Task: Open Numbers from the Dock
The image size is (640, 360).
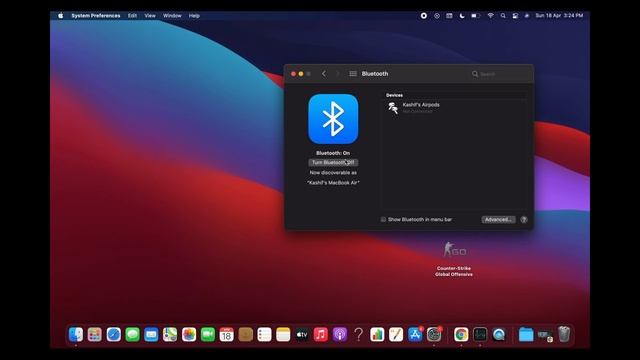Action: pyautogui.click(x=377, y=335)
